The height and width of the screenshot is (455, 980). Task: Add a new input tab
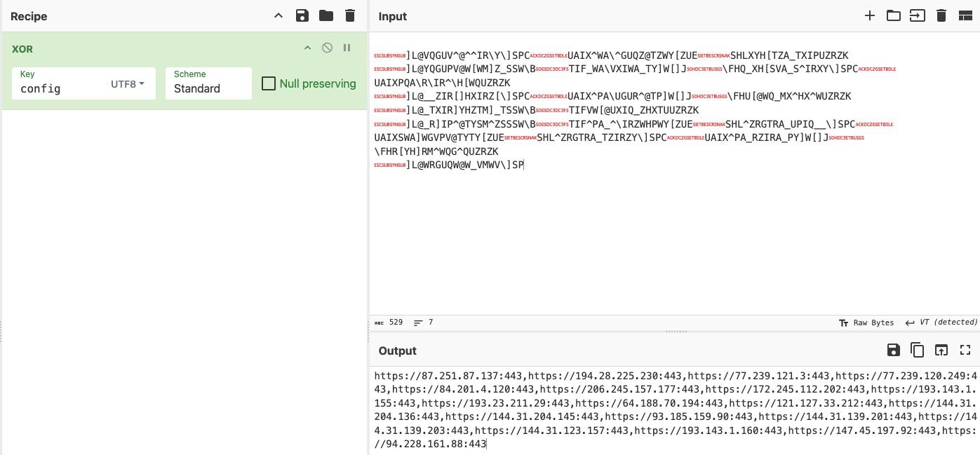click(x=869, y=15)
